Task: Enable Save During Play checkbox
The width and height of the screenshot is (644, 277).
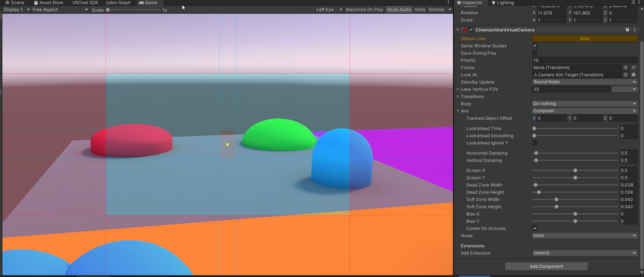Action: [535, 53]
